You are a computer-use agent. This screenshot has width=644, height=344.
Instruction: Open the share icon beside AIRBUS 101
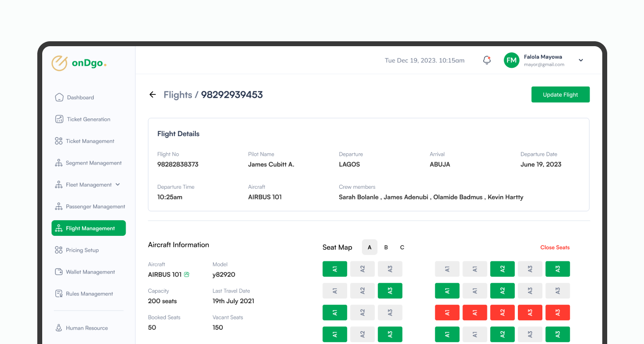coord(187,275)
